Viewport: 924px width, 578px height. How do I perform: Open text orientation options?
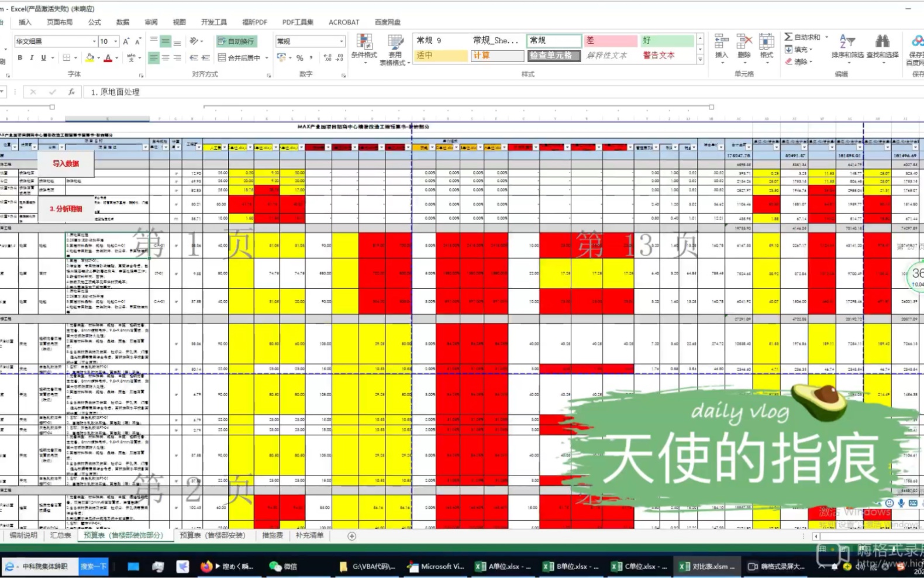coord(195,41)
